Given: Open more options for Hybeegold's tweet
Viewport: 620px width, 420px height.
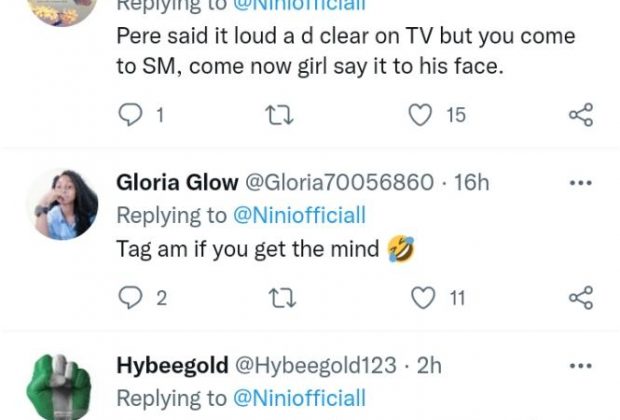Looking at the screenshot, I should point(580,365).
